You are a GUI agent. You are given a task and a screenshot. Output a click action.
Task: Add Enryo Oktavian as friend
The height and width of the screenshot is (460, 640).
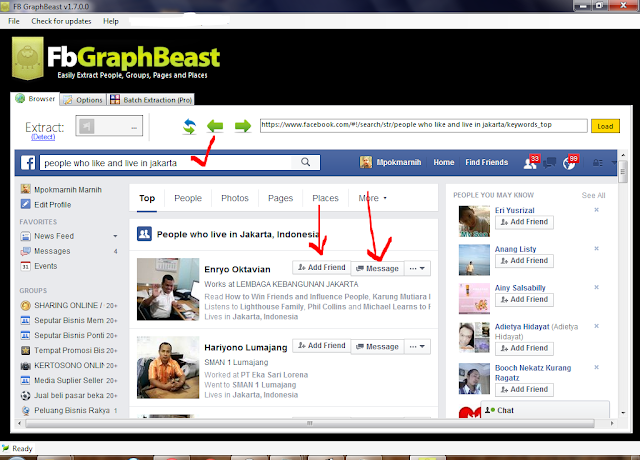pos(322,267)
